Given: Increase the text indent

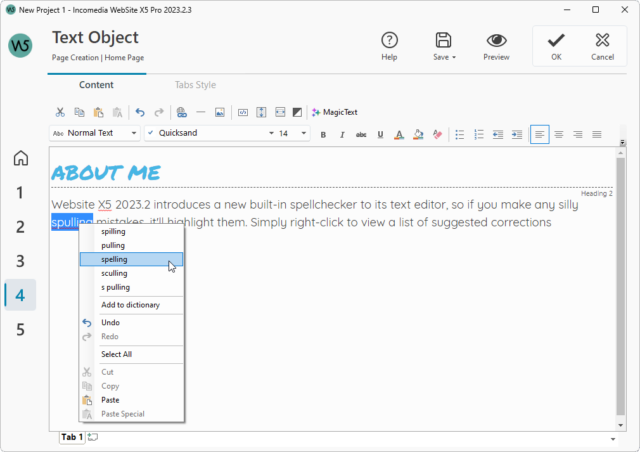Looking at the screenshot, I should [x=517, y=134].
